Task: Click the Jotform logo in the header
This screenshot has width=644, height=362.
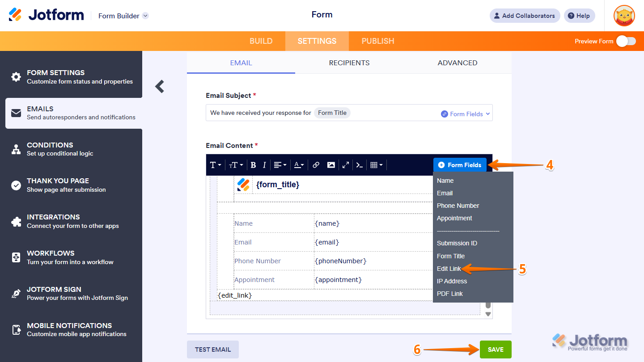Action: [x=47, y=15]
